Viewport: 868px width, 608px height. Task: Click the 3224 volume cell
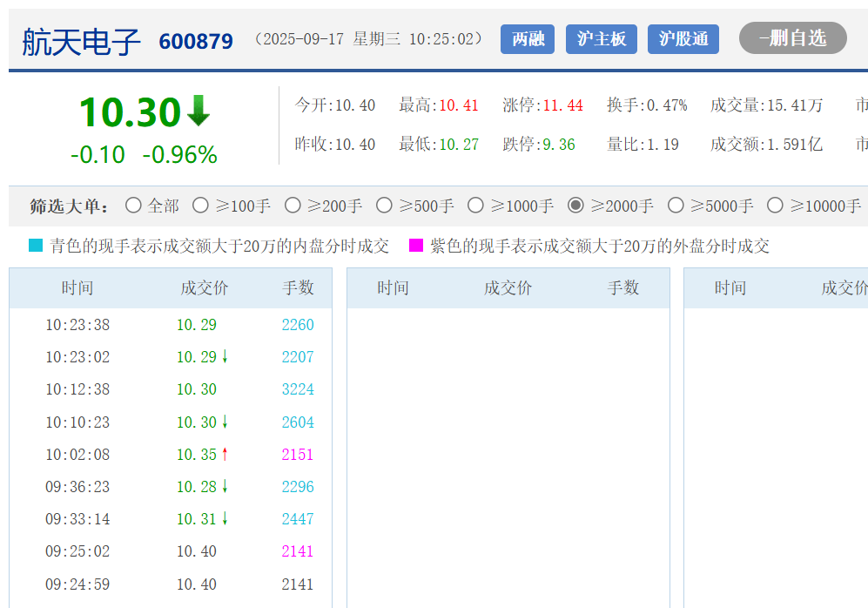[298, 389]
